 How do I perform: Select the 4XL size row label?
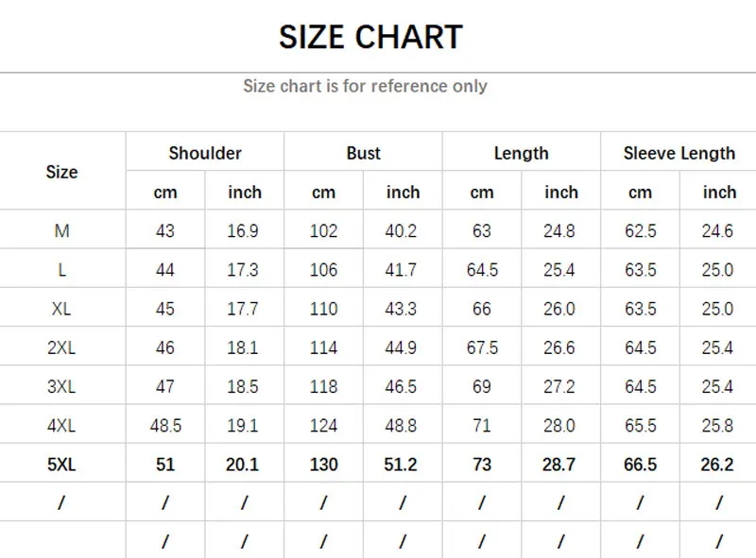(x=61, y=426)
